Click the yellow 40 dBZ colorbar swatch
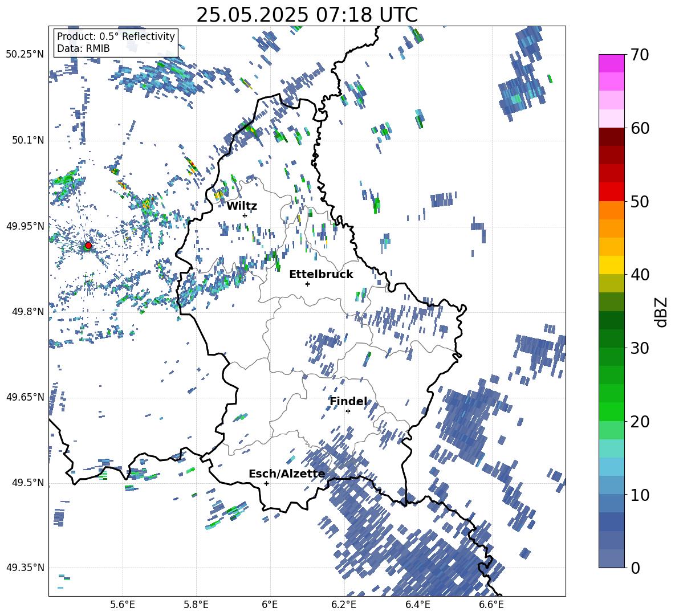The height and width of the screenshot is (616, 675). (611, 265)
